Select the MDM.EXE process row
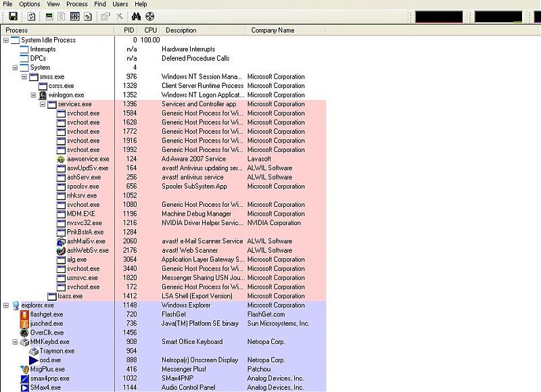 click(164, 214)
